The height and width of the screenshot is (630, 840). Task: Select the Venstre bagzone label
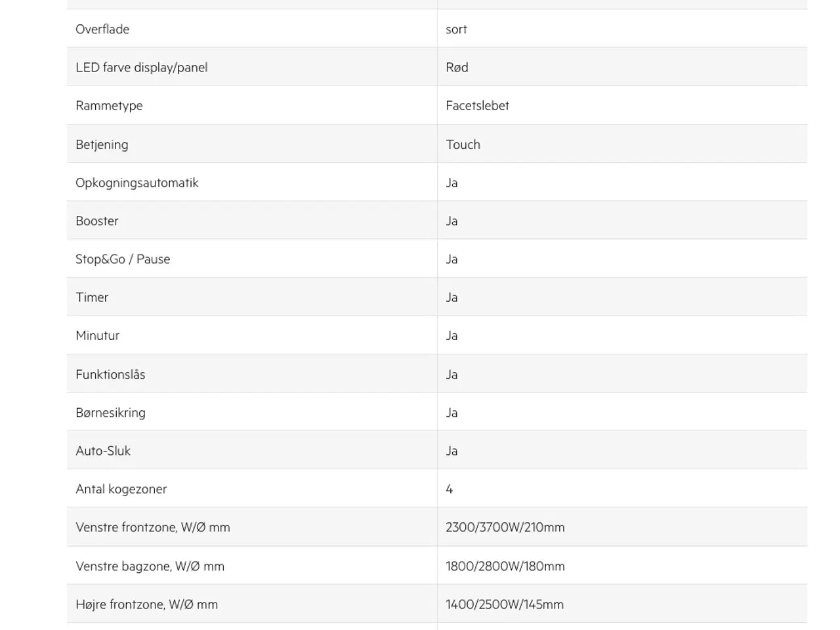pyautogui.click(x=150, y=566)
